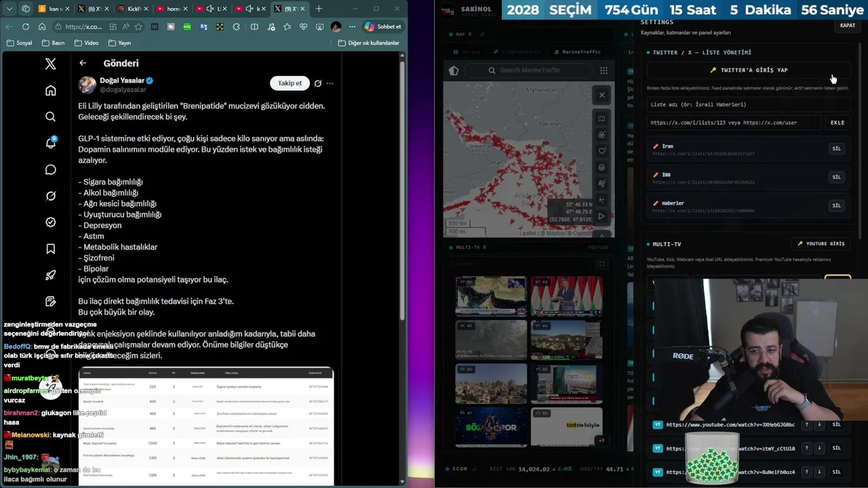Open Doğal Yasalar's profile avatar
This screenshot has width=868, height=488.
coord(87,85)
